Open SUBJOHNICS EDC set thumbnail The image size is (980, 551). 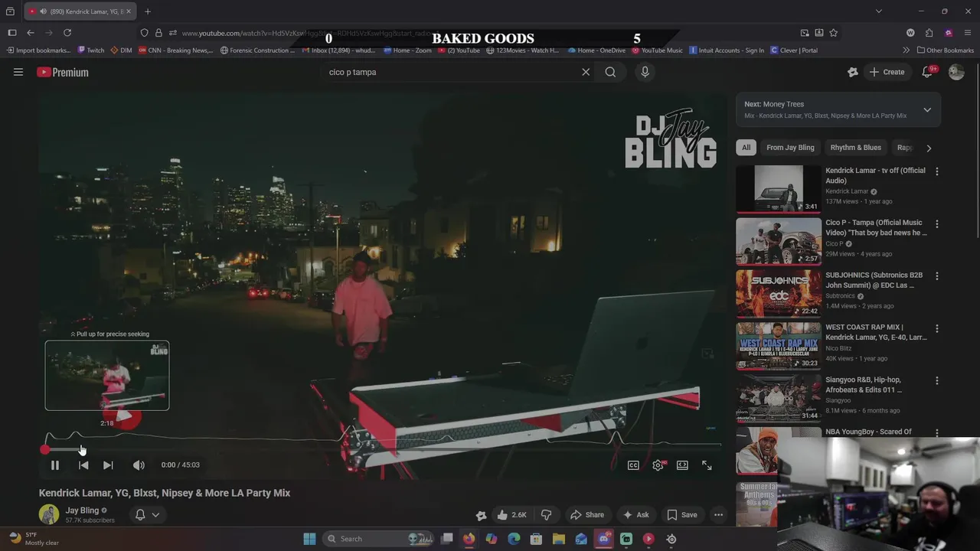(779, 293)
